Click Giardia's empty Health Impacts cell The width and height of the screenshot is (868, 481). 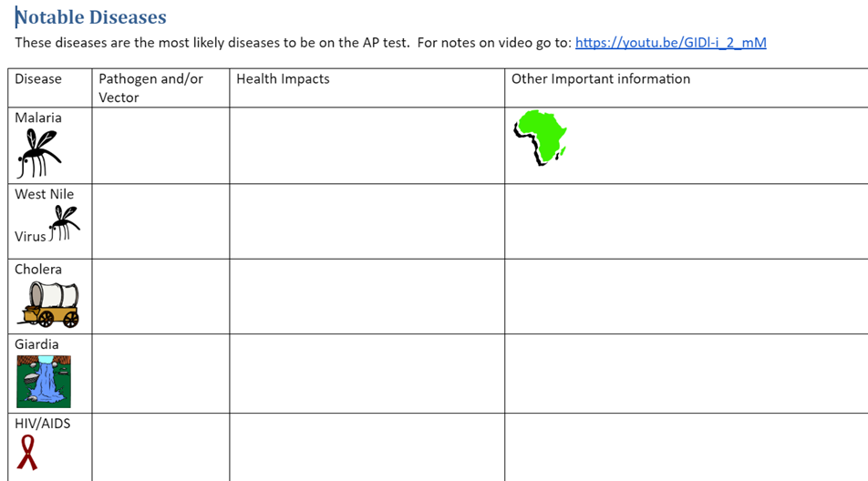[x=367, y=374]
